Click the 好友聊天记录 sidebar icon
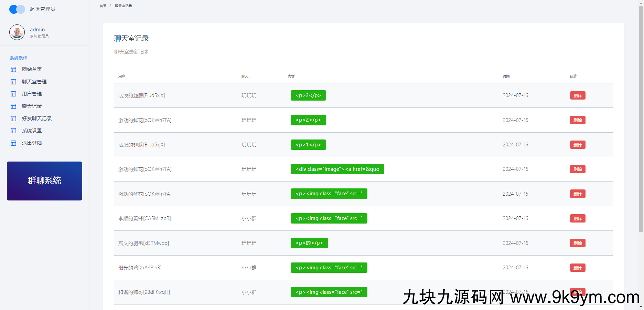 click(x=13, y=118)
